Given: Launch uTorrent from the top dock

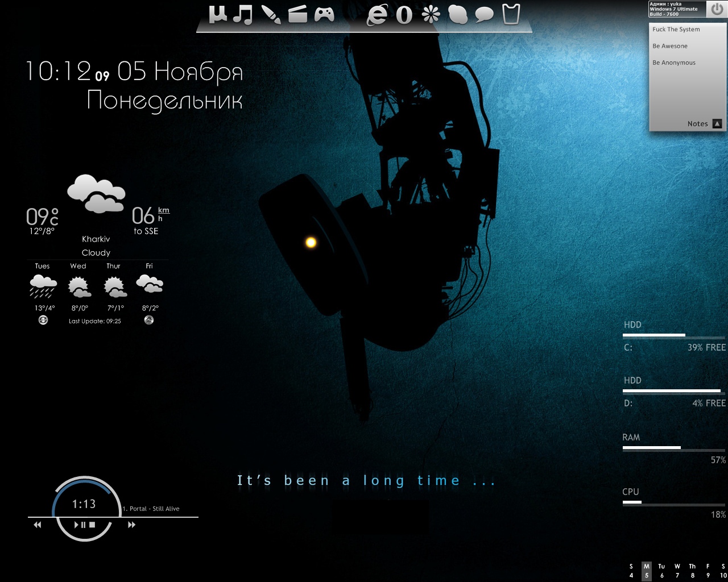Looking at the screenshot, I should coord(218,14).
